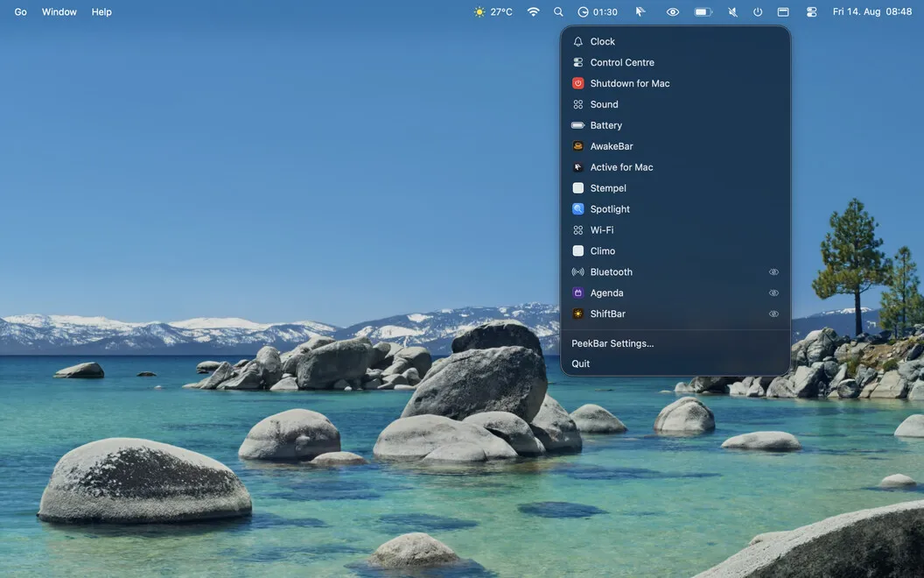Choose the Active for Mac label
Viewport: 924px width, 578px height.
[622, 167]
